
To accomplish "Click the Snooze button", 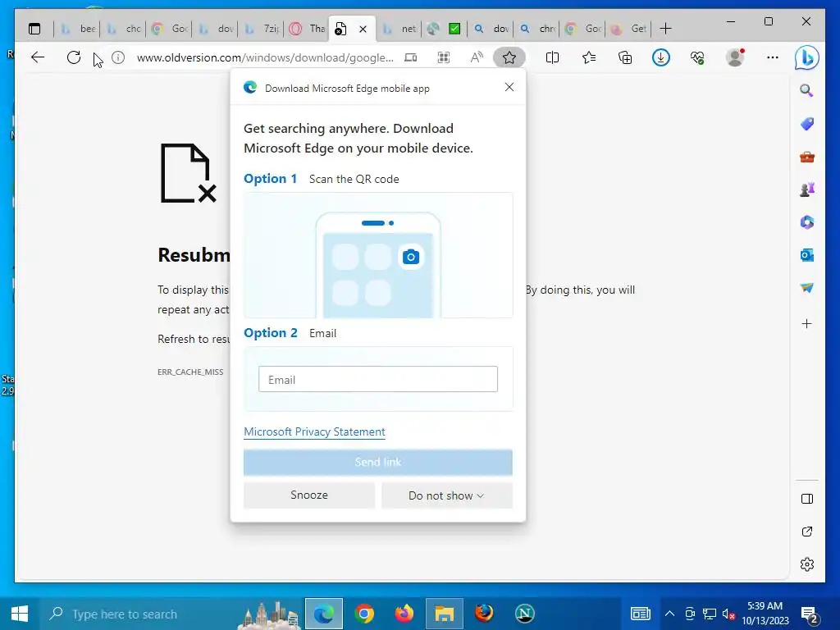I will [x=309, y=495].
